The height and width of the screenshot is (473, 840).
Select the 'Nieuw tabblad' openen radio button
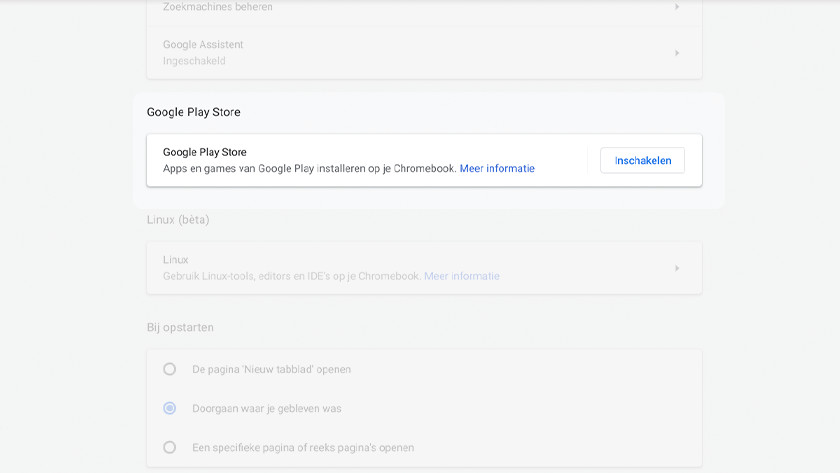coord(170,369)
